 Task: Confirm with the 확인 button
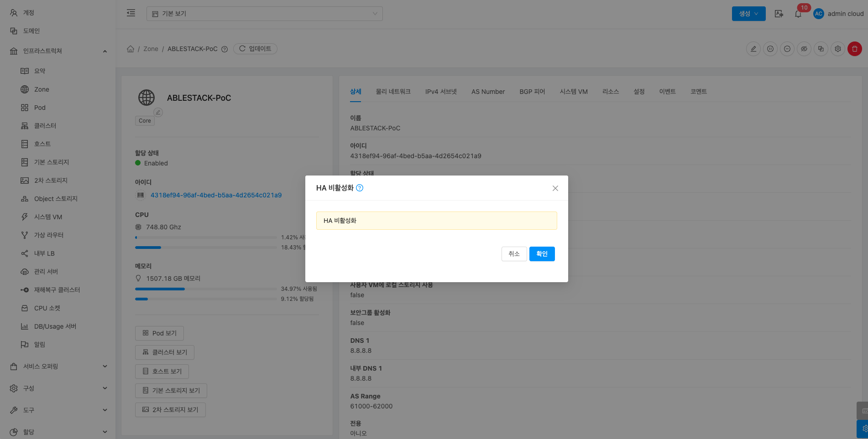(542, 254)
